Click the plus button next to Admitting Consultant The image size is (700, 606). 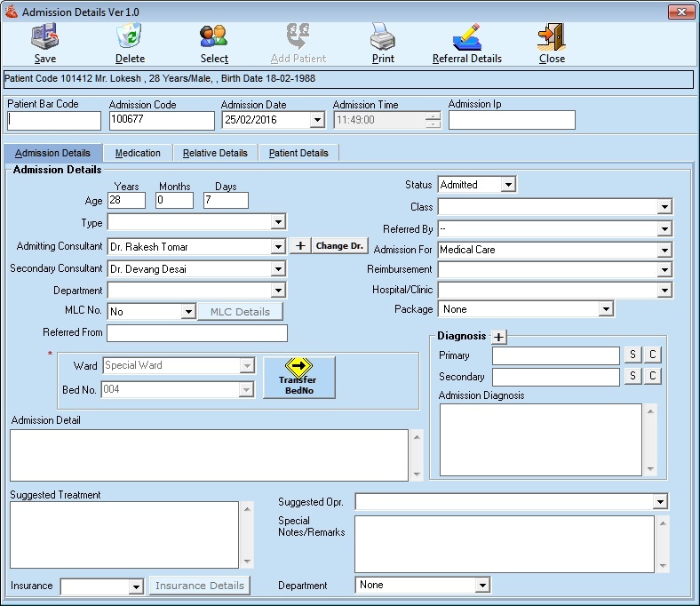pos(299,246)
